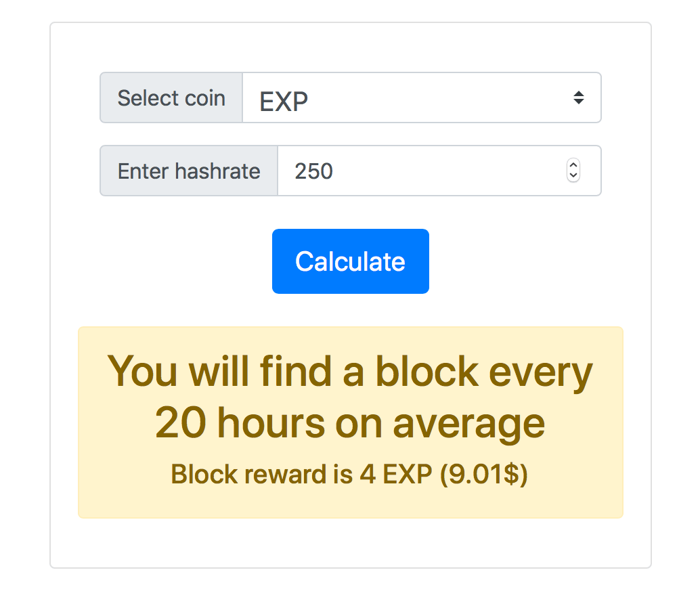Decrease hashrate with the down stepper arrow

pyautogui.click(x=573, y=176)
